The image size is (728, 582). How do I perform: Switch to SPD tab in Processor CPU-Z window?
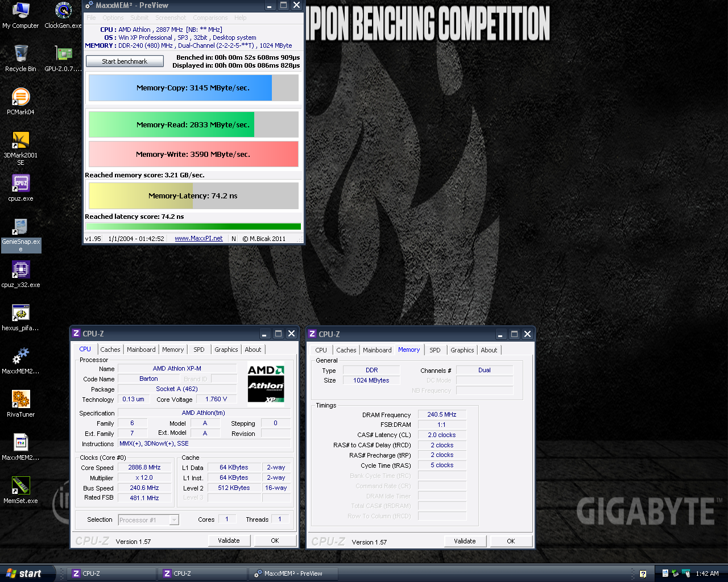point(199,350)
